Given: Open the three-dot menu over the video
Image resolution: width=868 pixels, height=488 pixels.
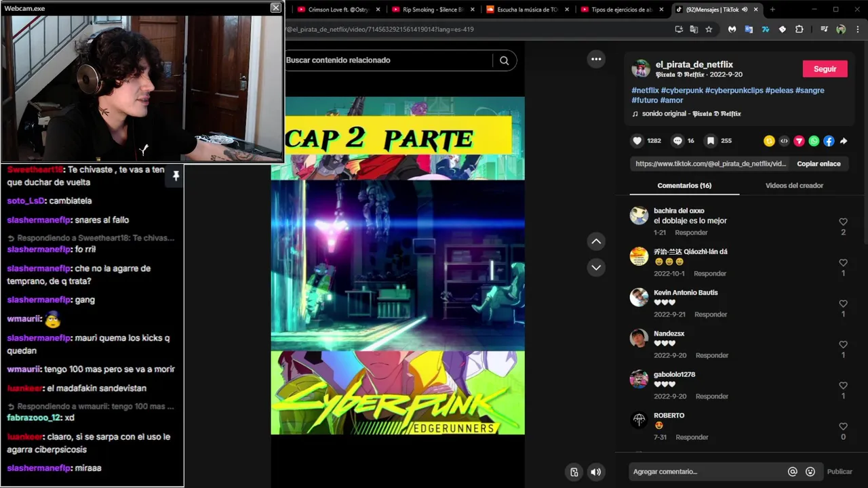Looking at the screenshot, I should (x=596, y=59).
